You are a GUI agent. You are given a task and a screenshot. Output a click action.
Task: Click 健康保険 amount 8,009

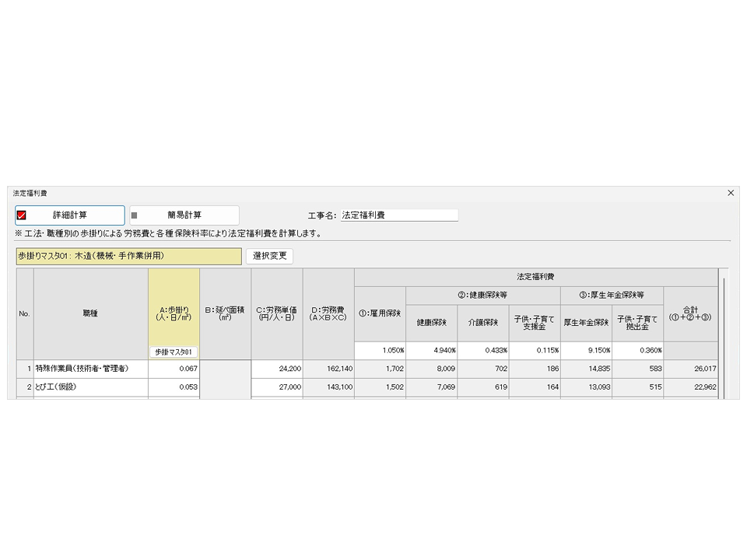click(432, 369)
